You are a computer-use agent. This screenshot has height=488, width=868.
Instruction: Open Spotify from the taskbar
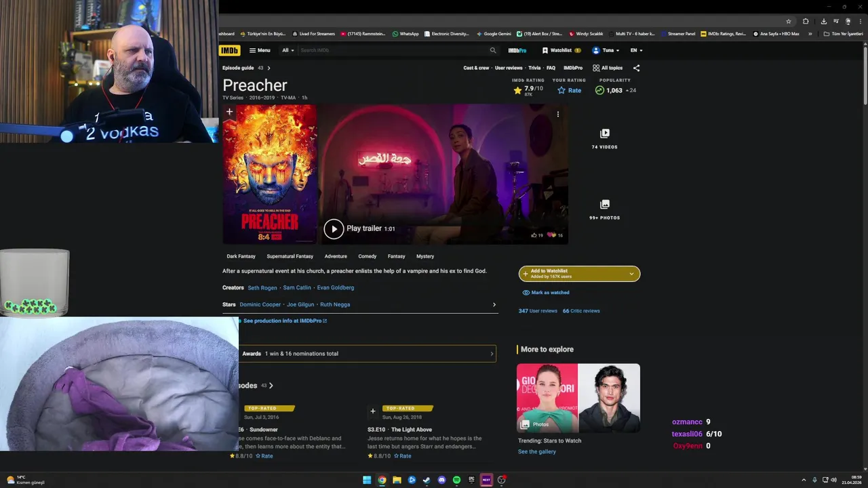(456, 480)
